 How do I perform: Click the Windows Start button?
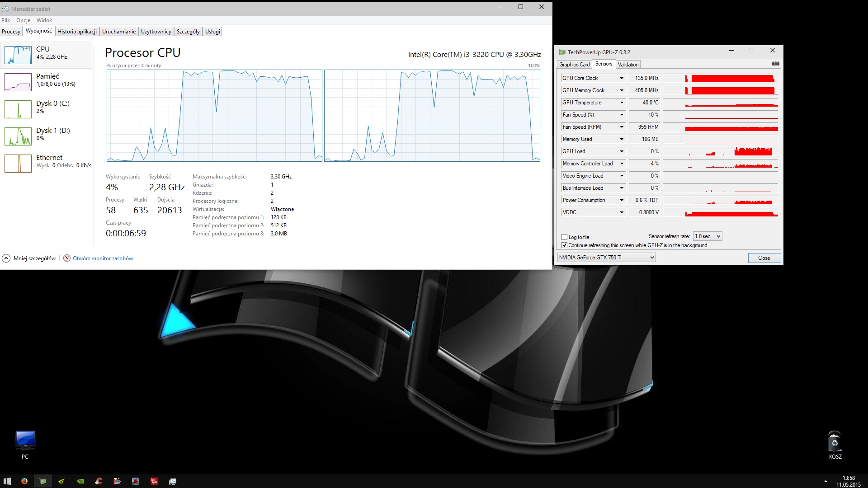pyautogui.click(x=7, y=481)
